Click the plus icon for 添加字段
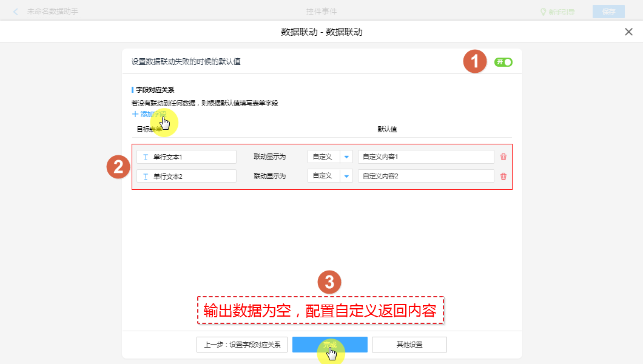 pyautogui.click(x=135, y=114)
